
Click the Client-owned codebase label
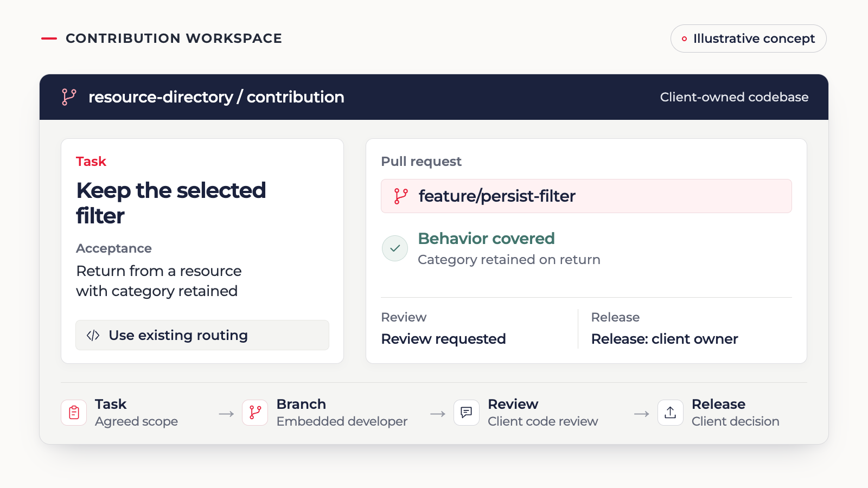pyautogui.click(x=734, y=97)
